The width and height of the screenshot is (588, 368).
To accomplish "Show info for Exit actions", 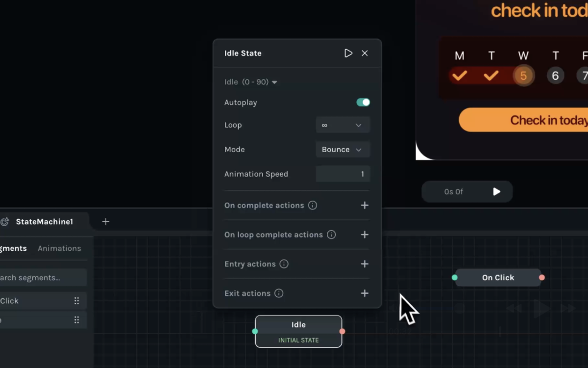I will point(279,293).
